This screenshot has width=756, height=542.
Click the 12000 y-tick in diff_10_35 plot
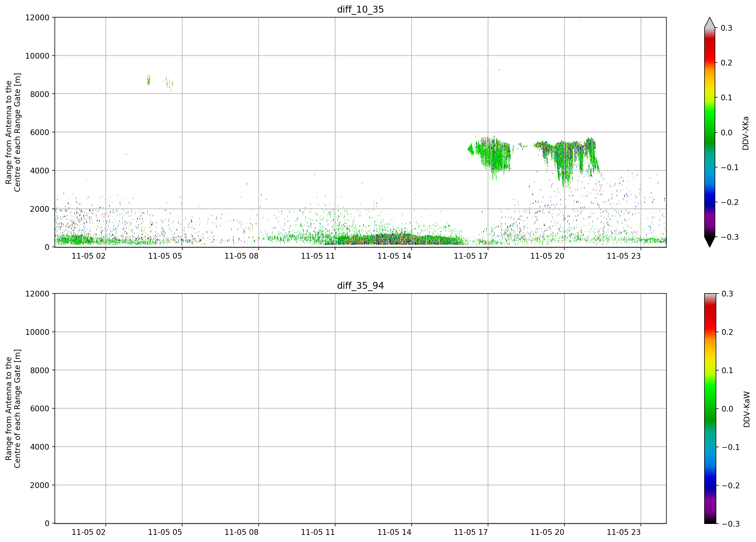click(x=37, y=17)
